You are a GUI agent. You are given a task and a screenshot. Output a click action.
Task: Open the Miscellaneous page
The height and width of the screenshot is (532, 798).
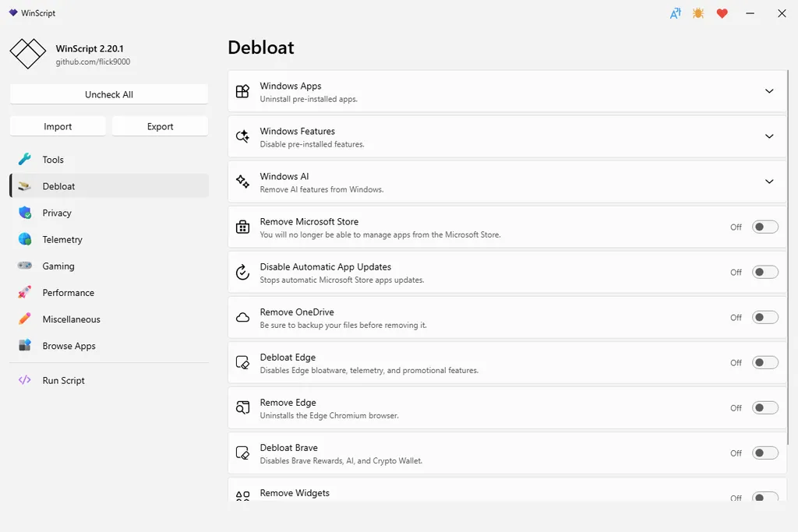[x=109, y=319]
